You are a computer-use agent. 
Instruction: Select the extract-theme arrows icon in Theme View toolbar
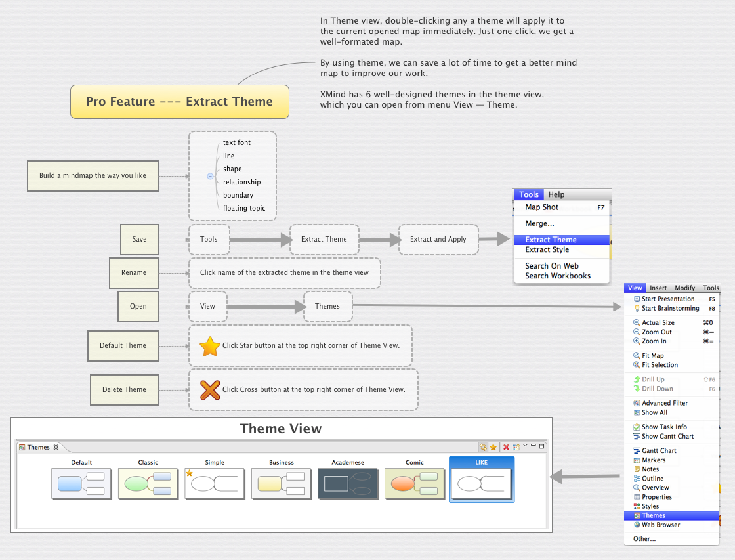pos(484,446)
